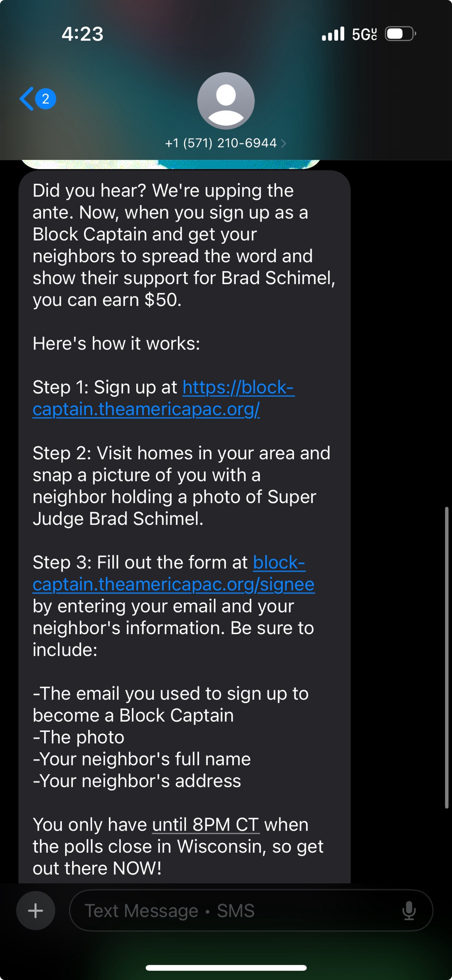Tap the partial image above the message

pos(170,164)
